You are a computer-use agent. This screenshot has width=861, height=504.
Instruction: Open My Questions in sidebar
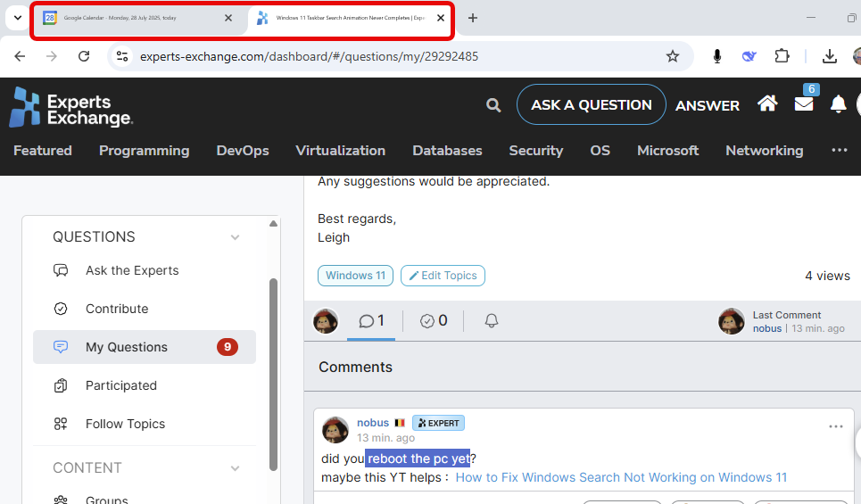click(145, 347)
